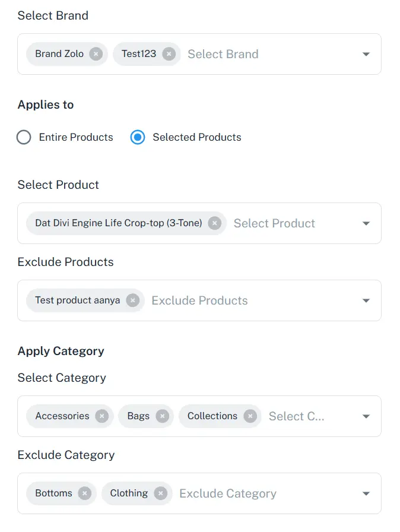This screenshot has height=532, width=400.
Task: Remove the Dat Divi Engine Life Crop-top chip
Action: [214, 223]
